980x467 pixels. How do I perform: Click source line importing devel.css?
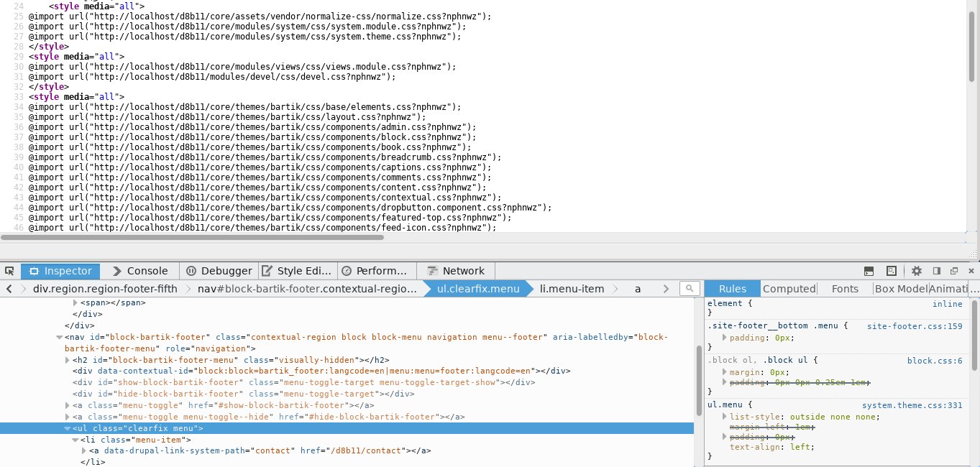pyautogui.click(x=213, y=76)
